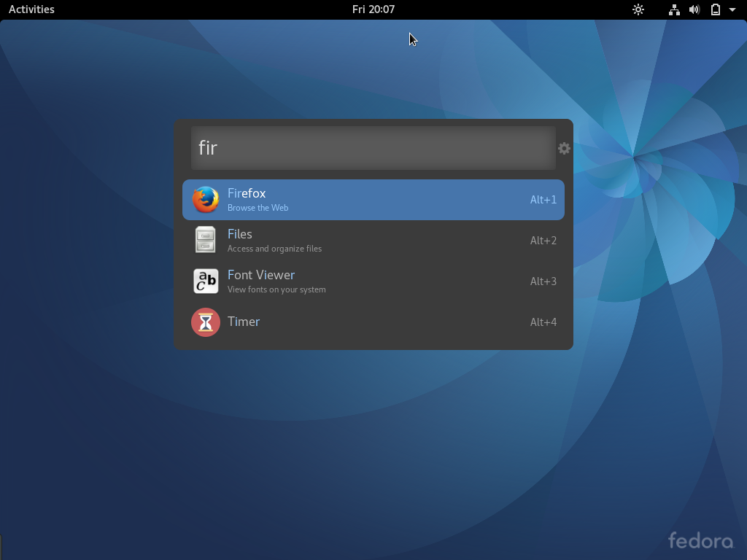The height and width of the screenshot is (560, 747).
Task: Click the battery status icon
Action: 716,9
